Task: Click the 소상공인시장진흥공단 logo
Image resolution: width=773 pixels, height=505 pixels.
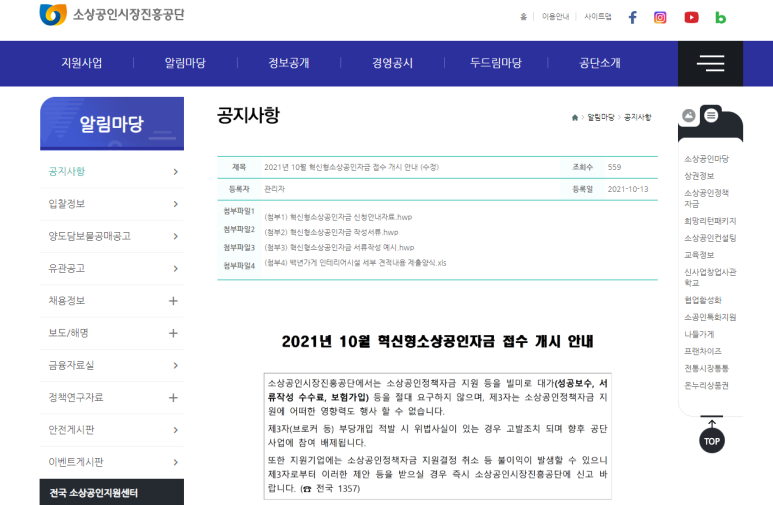Action: pyautogui.click(x=112, y=15)
